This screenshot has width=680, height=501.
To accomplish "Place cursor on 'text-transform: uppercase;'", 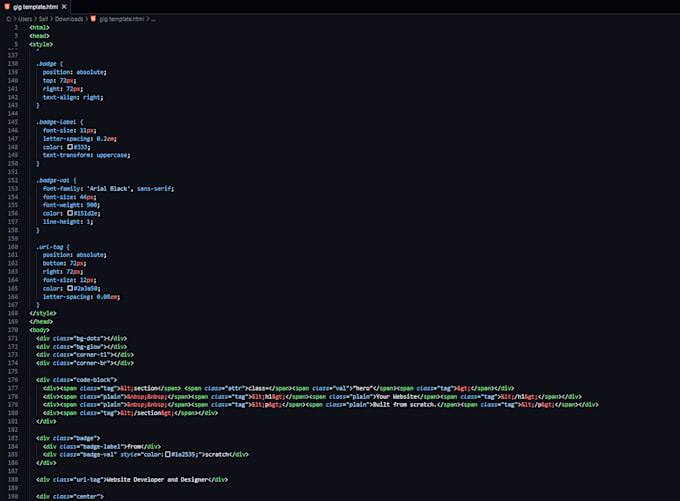I will coord(86,155).
